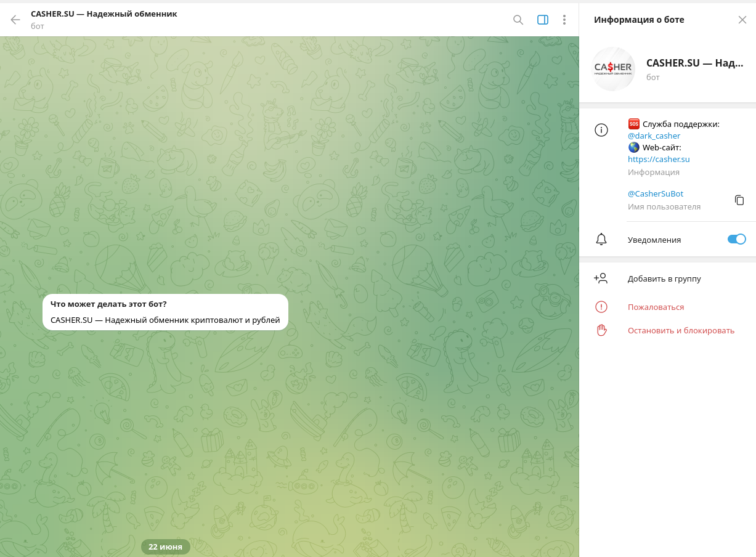Click the '22 июня' date badge

(165, 547)
